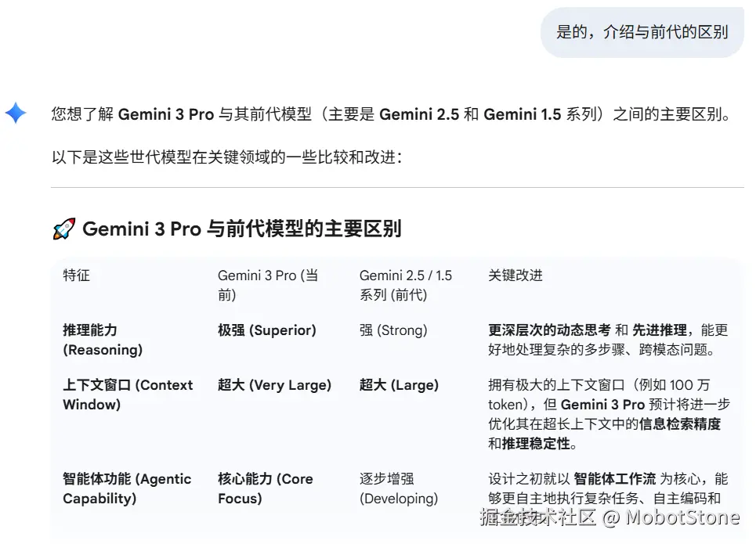
Task: Click the 掘金技术社区 @ MobotStone watermark
Action: click(610, 517)
